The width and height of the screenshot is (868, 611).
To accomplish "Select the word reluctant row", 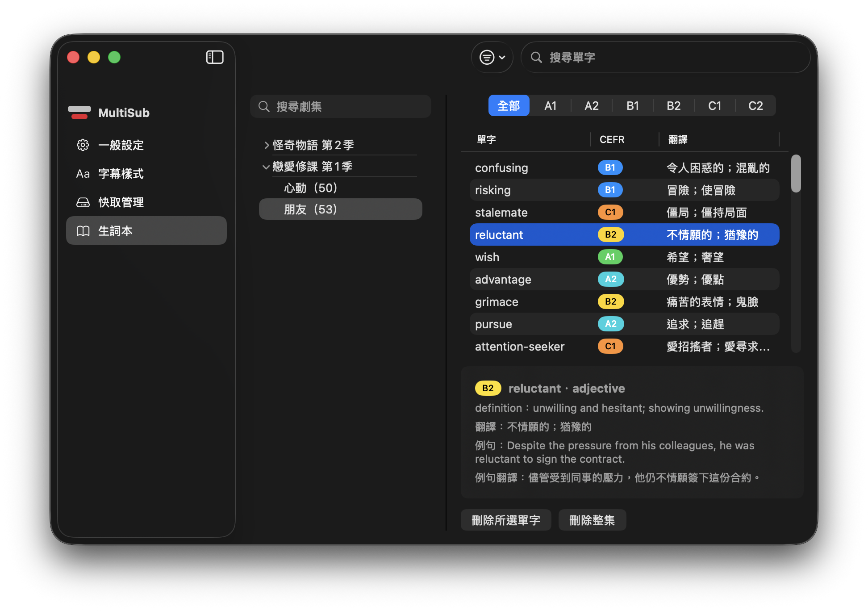I will (x=624, y=234).
